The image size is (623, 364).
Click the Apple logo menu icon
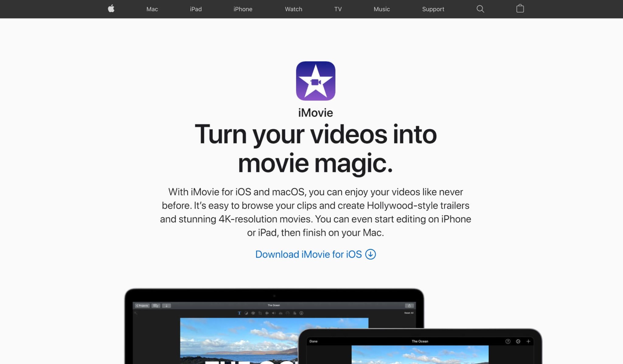pos(111,9)
